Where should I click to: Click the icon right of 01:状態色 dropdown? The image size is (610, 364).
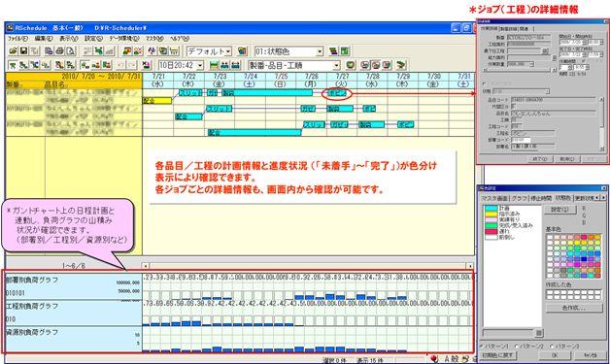click(x=333, y=50)
